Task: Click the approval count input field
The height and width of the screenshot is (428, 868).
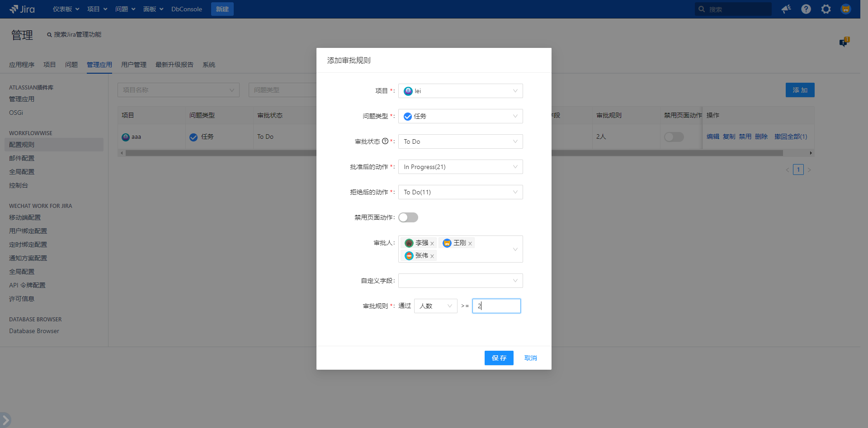Action: pyautogui.click(x=496, y=306)
